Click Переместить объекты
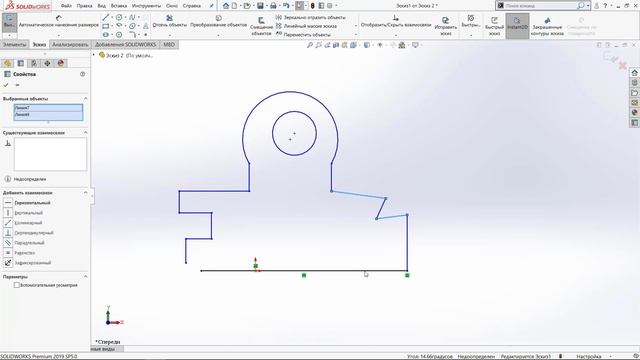This screenshot has width=640, height=360. [x=303, y=35]
